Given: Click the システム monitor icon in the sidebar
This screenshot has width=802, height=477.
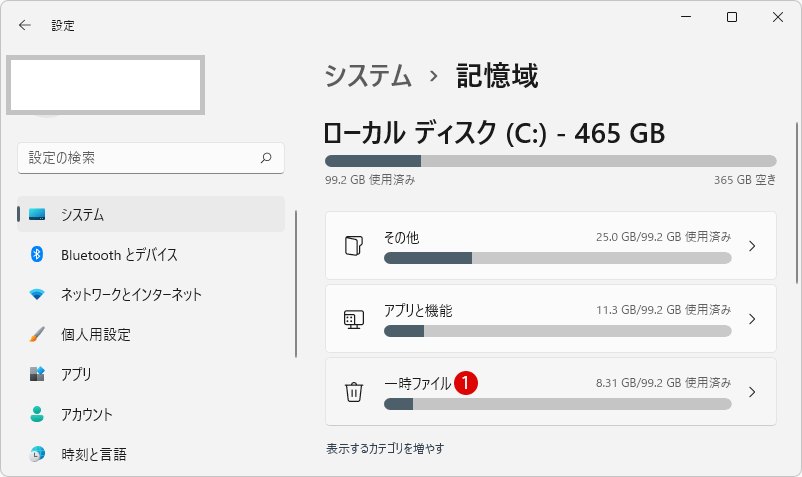Looking at the screenshot, I should point(37,214).
